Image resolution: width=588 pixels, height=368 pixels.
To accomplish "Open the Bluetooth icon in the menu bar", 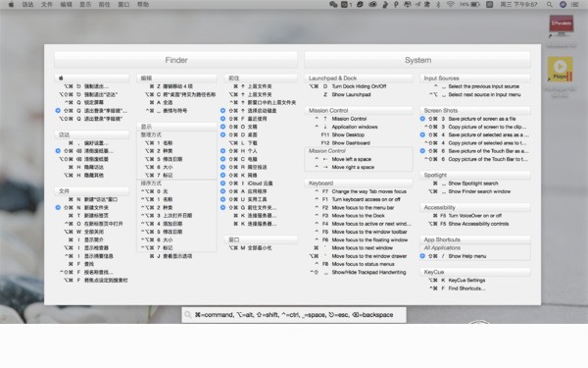I will [438, 5].
